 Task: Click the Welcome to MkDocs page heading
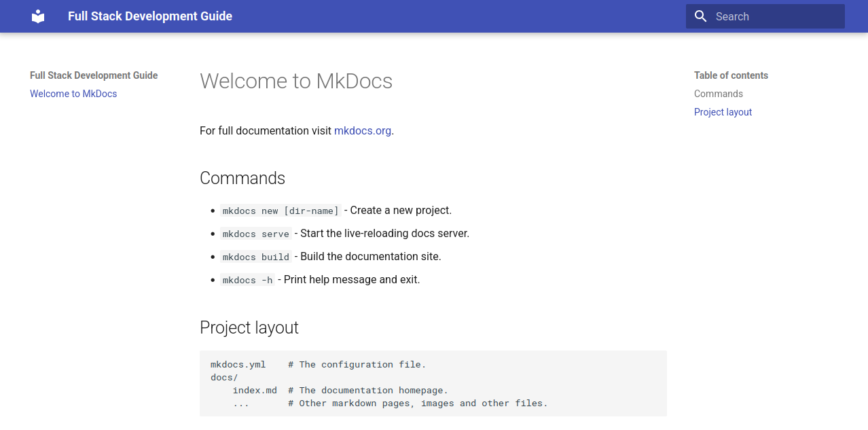click(296, 81)
